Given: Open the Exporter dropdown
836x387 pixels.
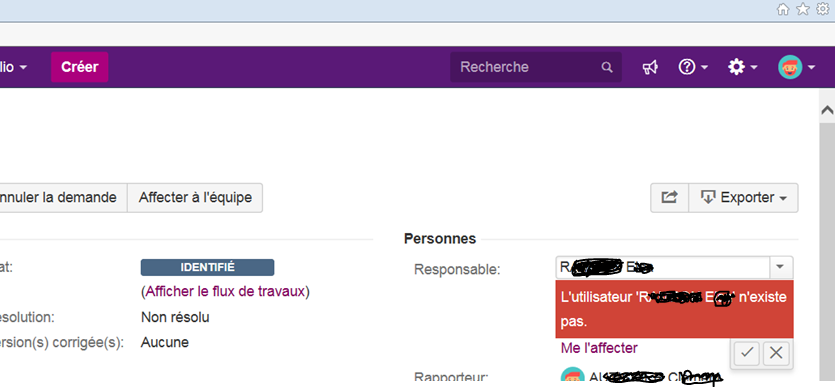Looking at the screenshot, I should (x=744, y=198).
